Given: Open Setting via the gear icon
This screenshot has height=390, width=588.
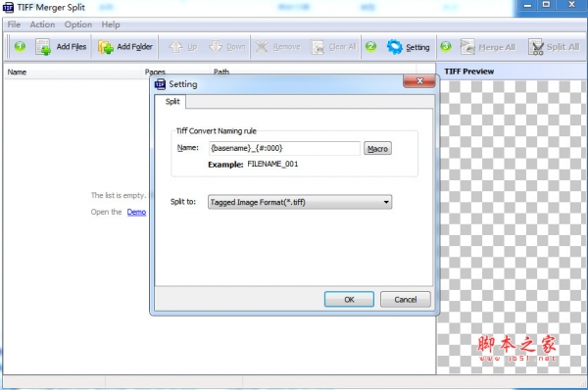Looking at the screenshot, I should point(395,47).
